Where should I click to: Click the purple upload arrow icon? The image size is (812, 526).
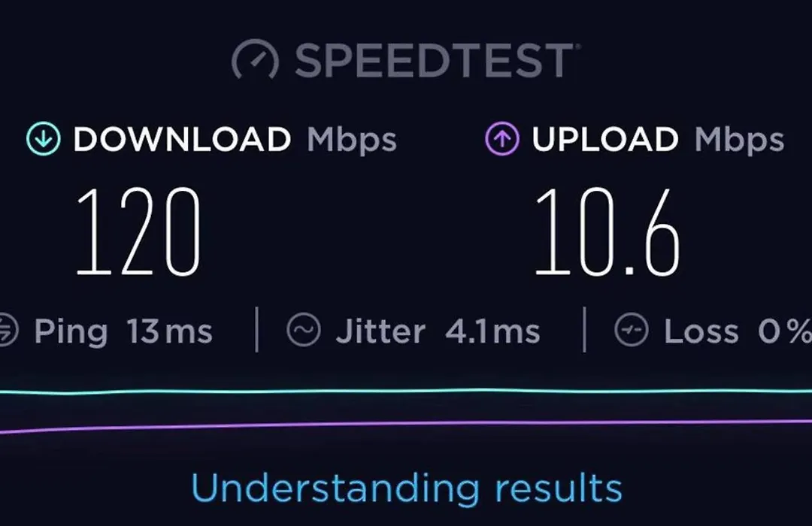(x=501, y=139)
